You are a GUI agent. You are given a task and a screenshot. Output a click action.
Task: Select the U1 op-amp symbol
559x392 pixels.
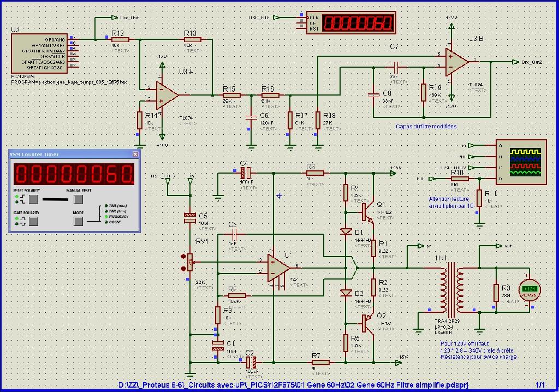click(x=278, y=268)
